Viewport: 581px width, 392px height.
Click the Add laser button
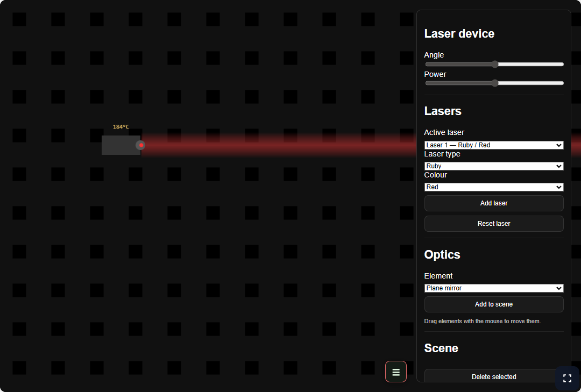pos(494,203)
